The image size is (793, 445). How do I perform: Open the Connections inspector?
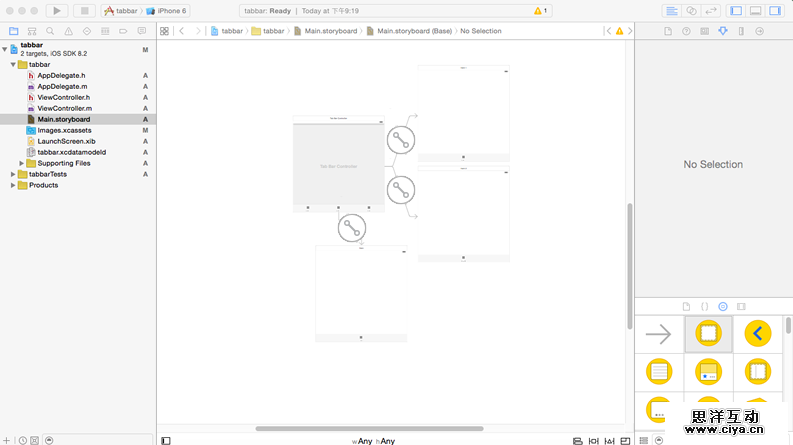click(x=760, y=31)
